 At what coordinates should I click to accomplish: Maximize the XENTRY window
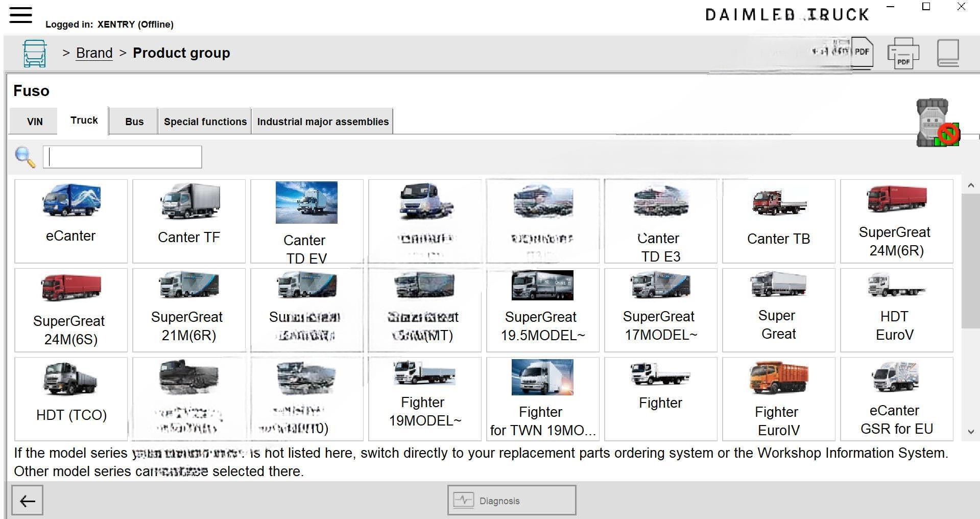926,7
